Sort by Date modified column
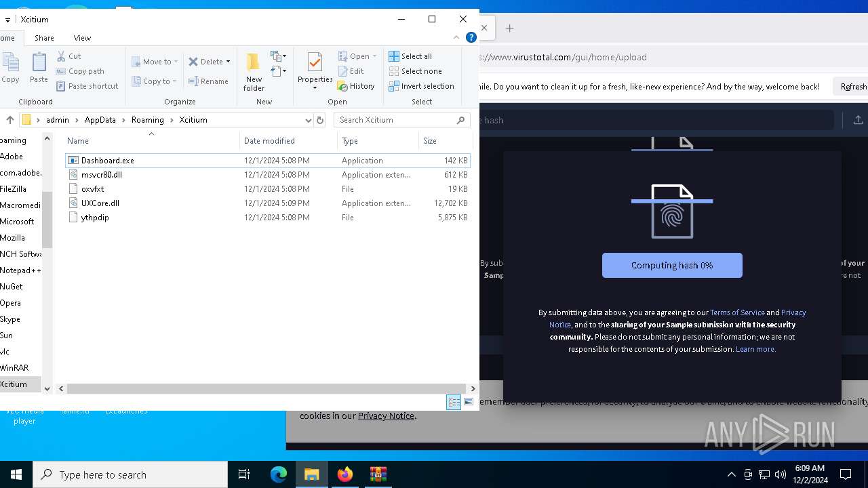This screenshot has height=488, width=868. pyautogui.click(x=288, y=141)
